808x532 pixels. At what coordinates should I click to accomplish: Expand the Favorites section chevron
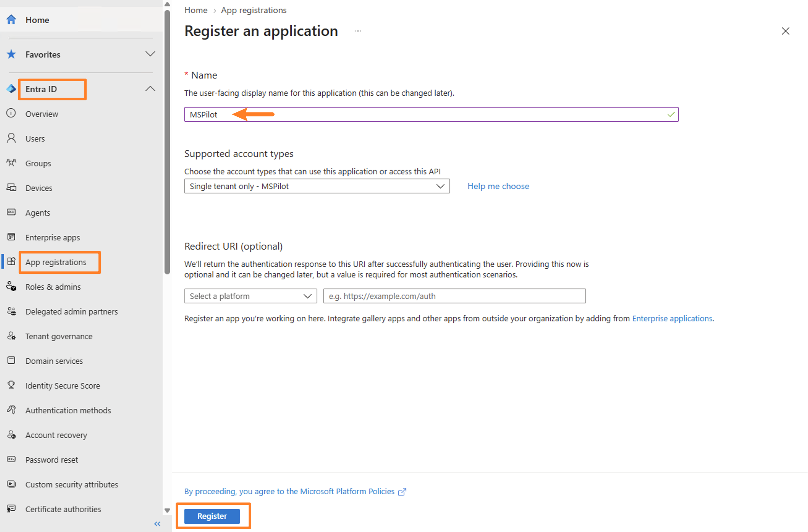pos(150,54)
